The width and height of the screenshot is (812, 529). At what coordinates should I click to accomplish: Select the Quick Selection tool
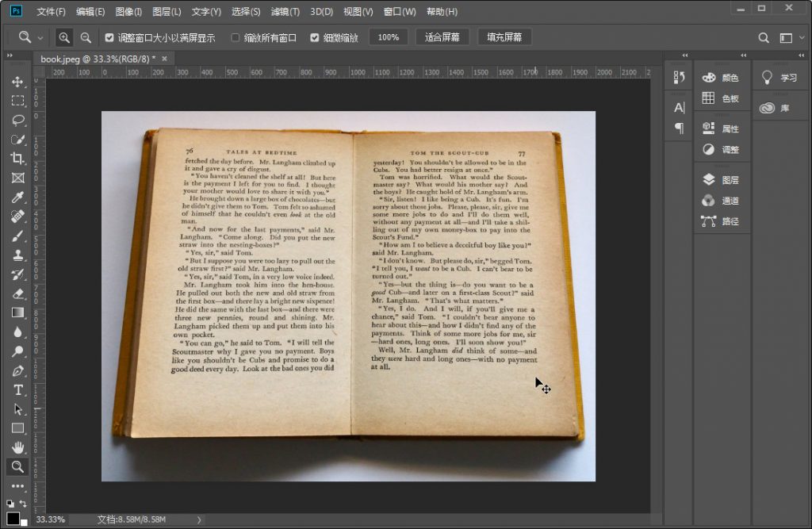click(x=17, y=140)
